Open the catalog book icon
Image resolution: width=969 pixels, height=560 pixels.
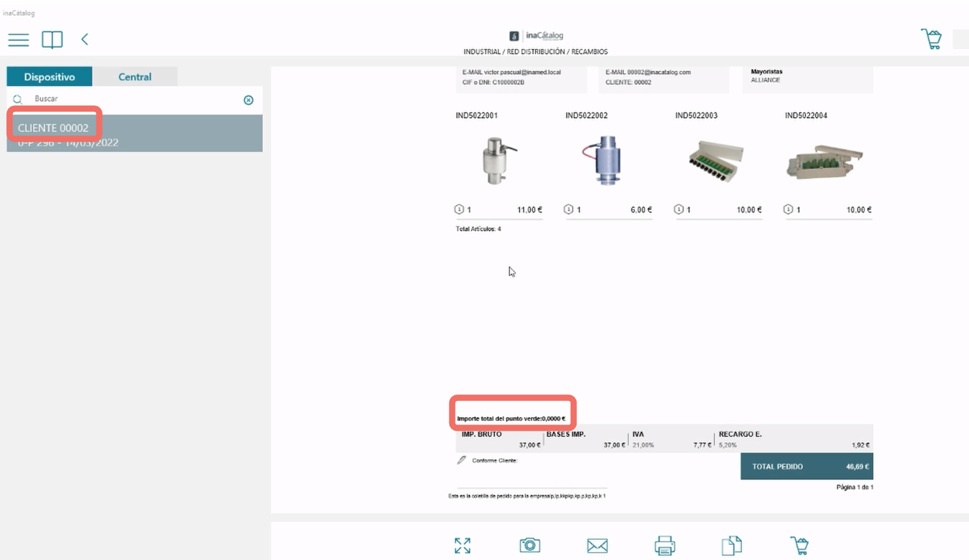pyautogui.click(x=52, y=40)
